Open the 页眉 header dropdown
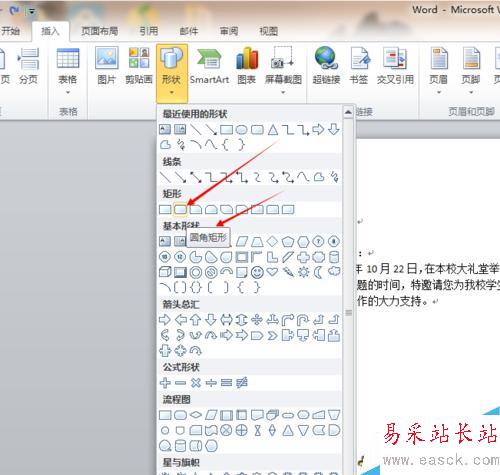Screen dimensions: 500x475 (x=438, y=70)
